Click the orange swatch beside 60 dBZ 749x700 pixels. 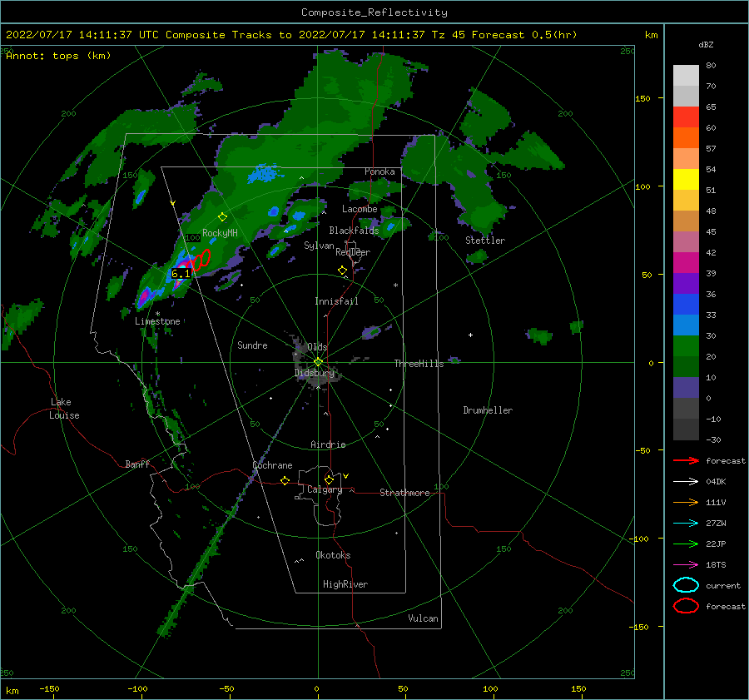[x=686, y=138]
